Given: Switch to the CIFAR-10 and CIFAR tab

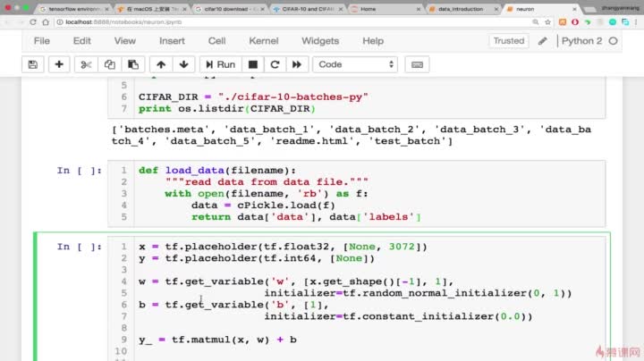Looking at the screenshot, I should [x=306, y=9].
